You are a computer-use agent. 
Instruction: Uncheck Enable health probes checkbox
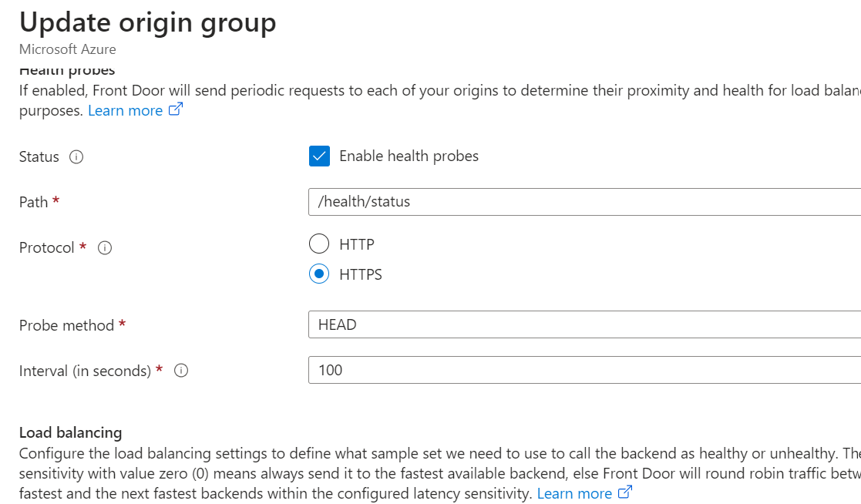[319, 156]
